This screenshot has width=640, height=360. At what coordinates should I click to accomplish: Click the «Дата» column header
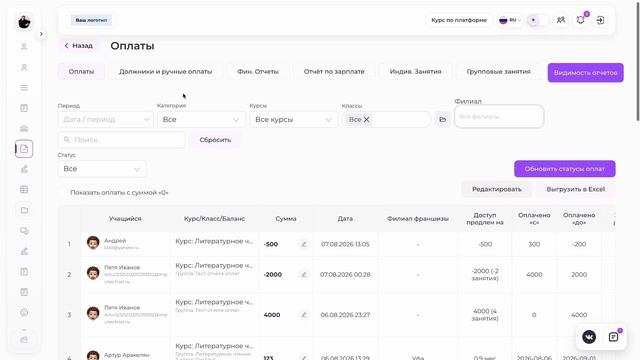pos(345,219)
